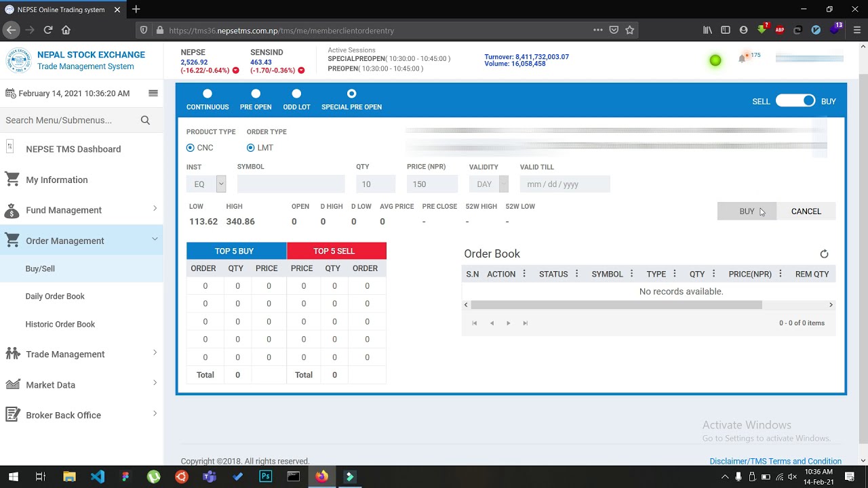Click the Search Menu/Submenus box
The height and width of the screenshot is (488, 868).
coord(68,120)
